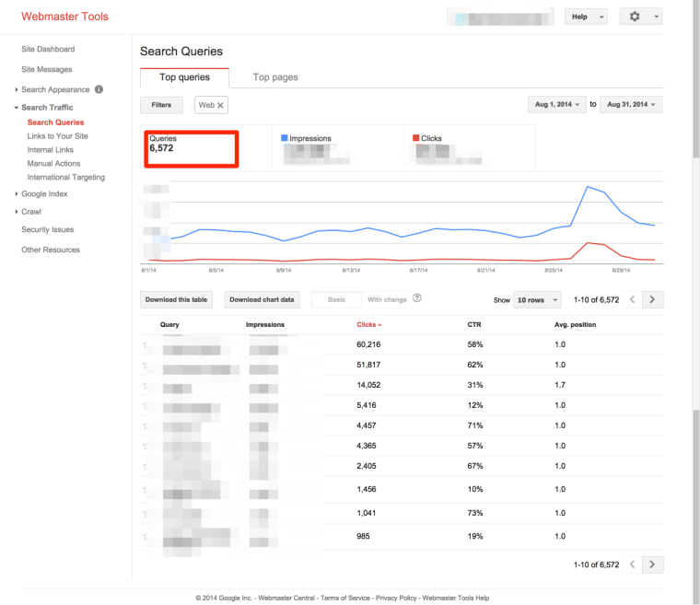This screenshot has width=700, height=605.
Task: Switch to the With change view toggle
Action: tap(387, 299)
